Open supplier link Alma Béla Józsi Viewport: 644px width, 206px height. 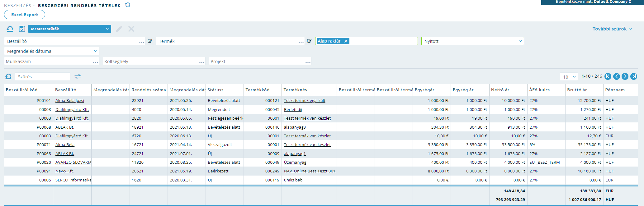tap(70, 100)
